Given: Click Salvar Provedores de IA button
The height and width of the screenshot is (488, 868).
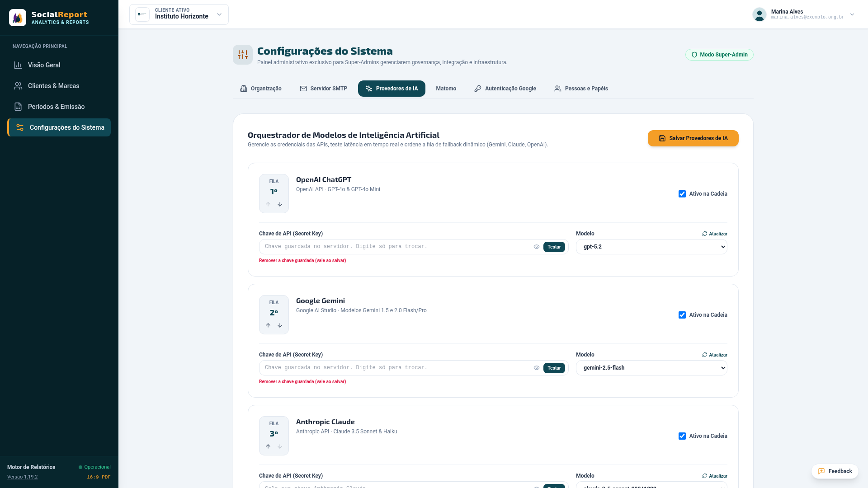Looking at the screenshot, I should [x=693, y=138].
